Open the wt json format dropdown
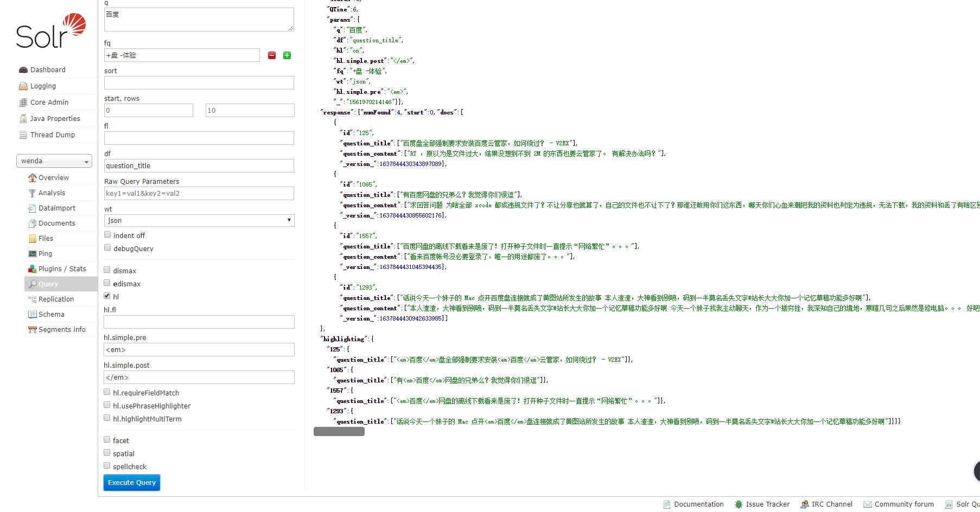This screenshot has width=980, height=512. tap(199, 220)
